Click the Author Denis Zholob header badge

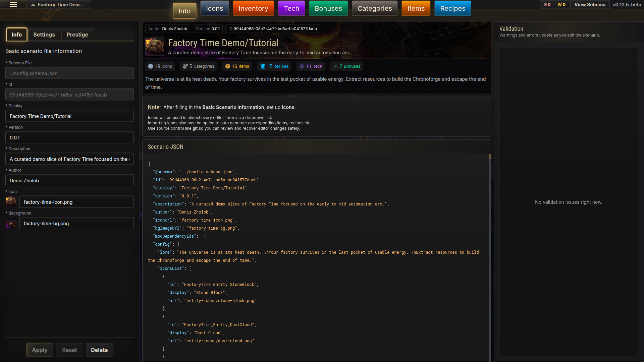pos(168,29)
